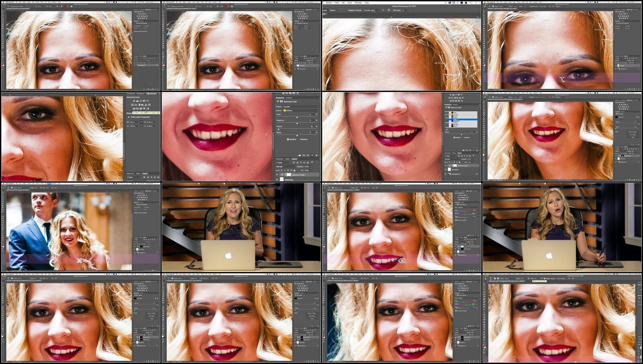Open Help menu in forehead close-up frame
Screen dimensions: 643x364
coord(367,3)
